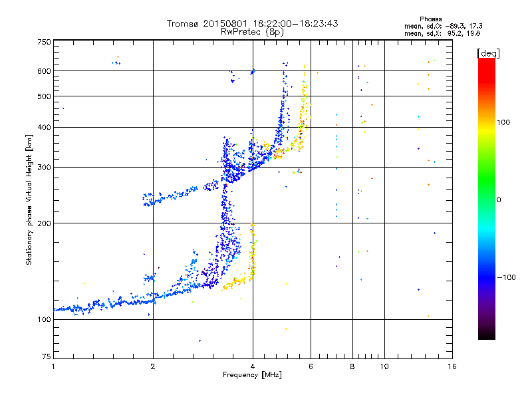Click the colorbar tick label '-100'
This screenshot has height=399, width=532.
(506, 277)
